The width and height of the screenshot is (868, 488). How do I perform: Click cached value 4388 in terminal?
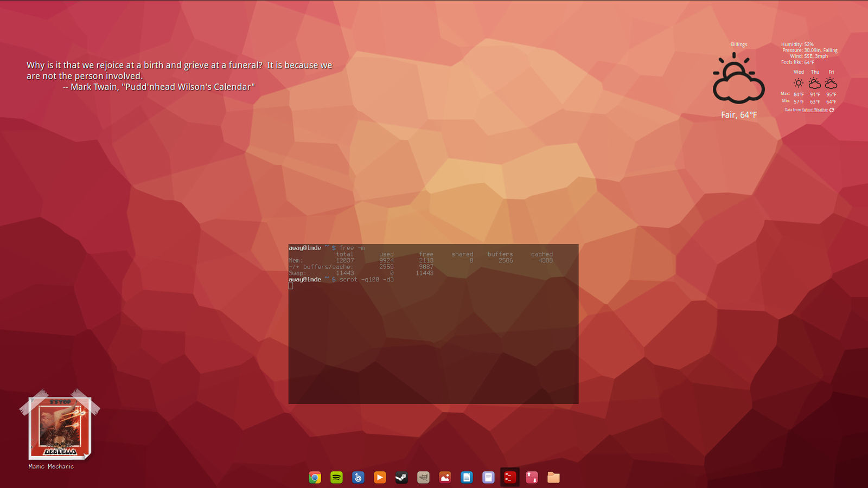[x=546, y=261]
